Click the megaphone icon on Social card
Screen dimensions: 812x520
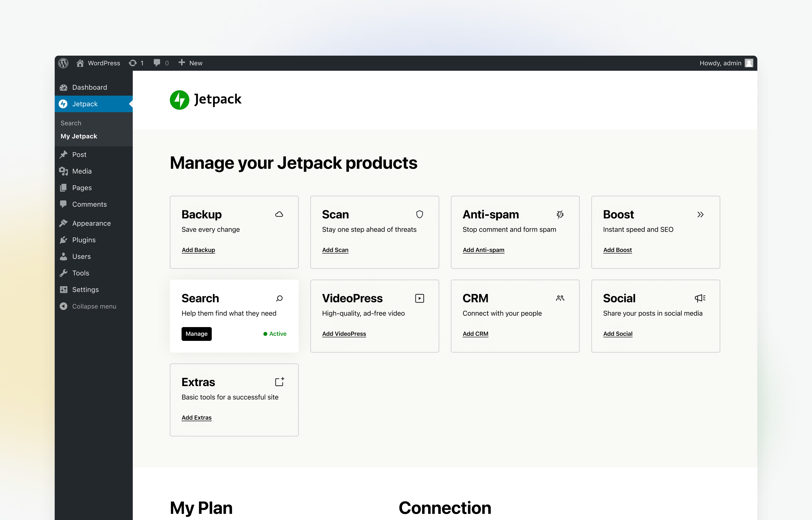(700, 298)
